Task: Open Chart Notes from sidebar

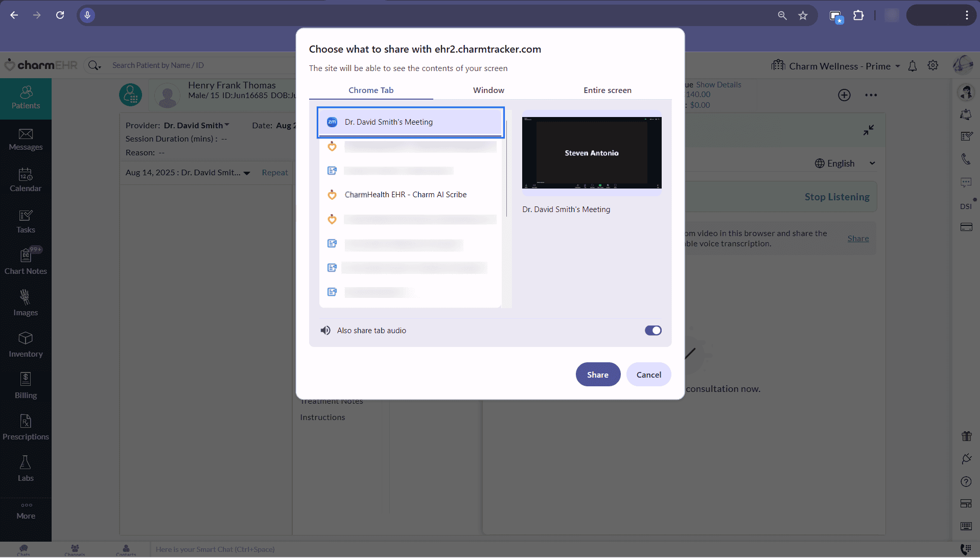Action: [26, 262]
